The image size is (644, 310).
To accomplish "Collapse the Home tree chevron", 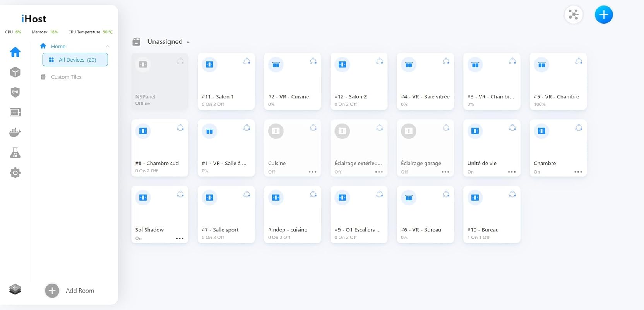I will pos(108,46).
